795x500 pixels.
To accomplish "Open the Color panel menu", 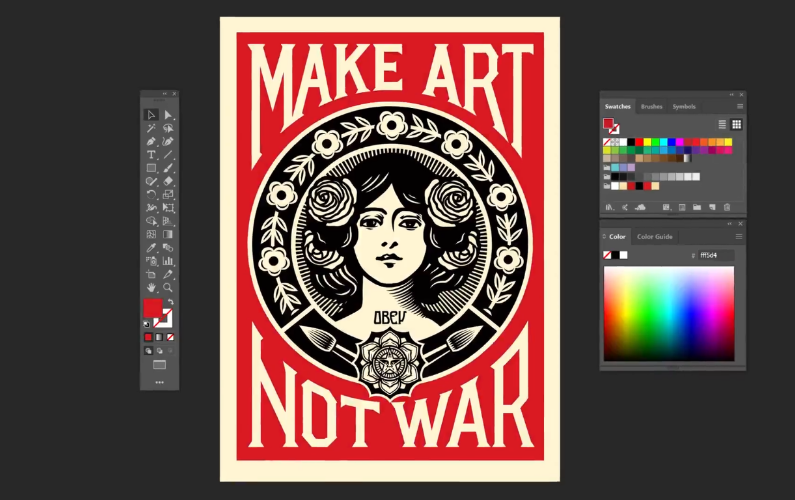I will (739, 236).
